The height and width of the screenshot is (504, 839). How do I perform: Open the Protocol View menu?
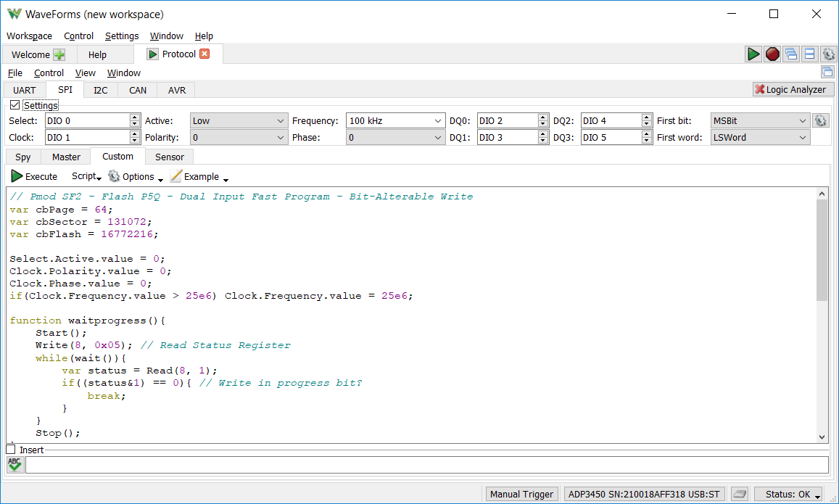coord(86,73)
